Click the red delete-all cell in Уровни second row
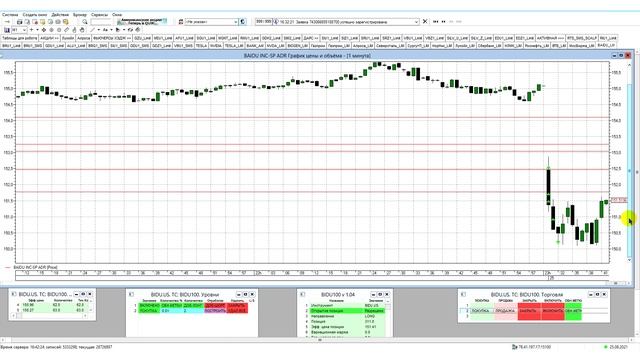 point(237,311)
